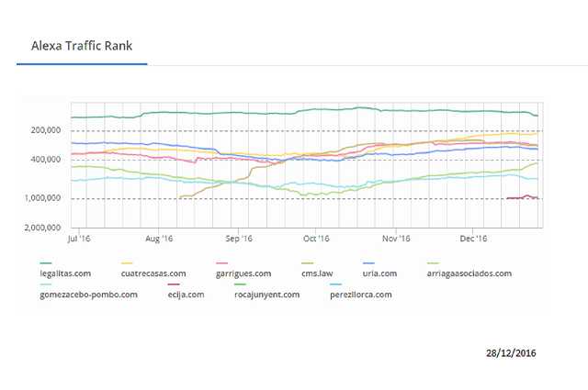Click the pink garrigues.com color swatch
This screenshot has height=390, width=588.
(x=221, y=263)
